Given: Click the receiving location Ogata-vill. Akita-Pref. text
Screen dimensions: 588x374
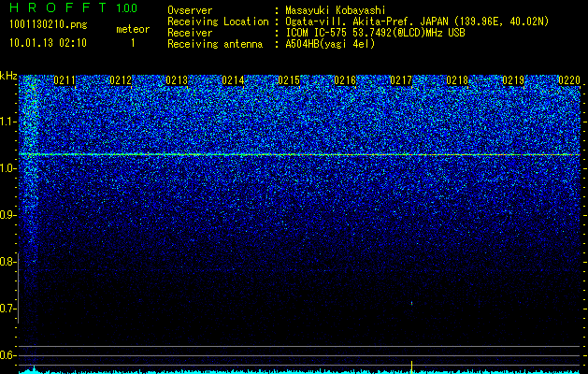Looking at the screenshot, I should pos(351,22).
